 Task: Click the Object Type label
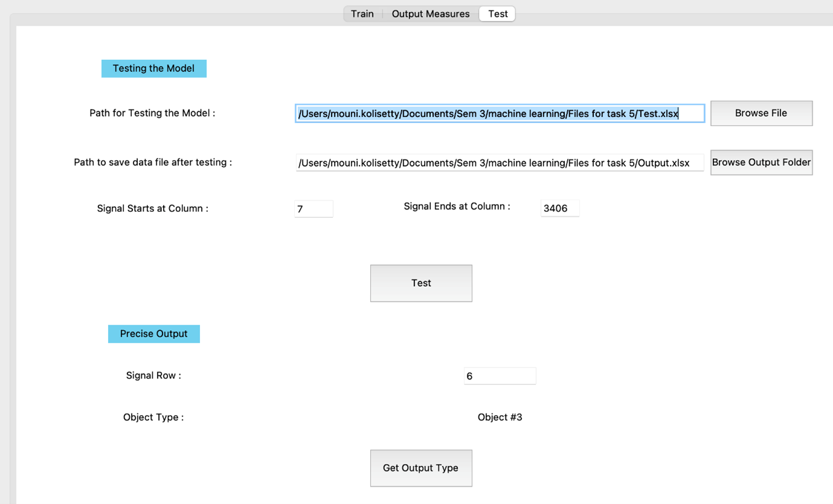coord(153,416)
